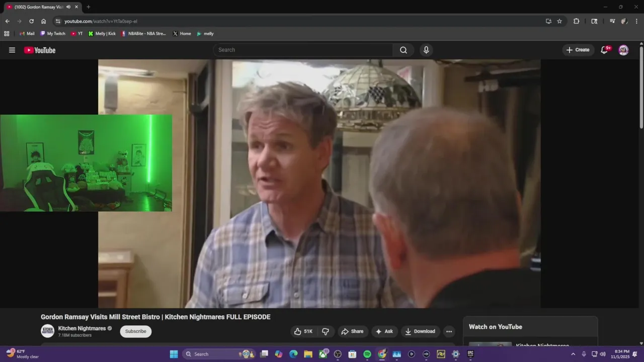Reload the page with refresh icon
The width and height of the screenshot is (644, 362).
[31, 21]
